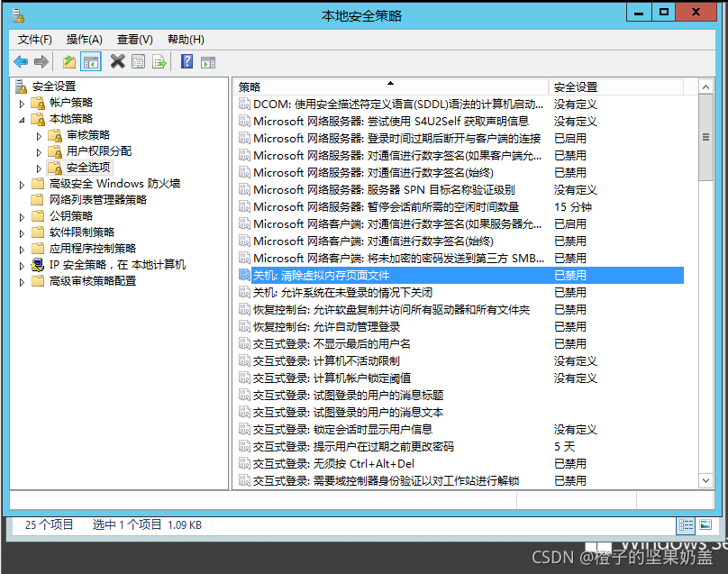Click the Forward arrow toolbar icon
This screenshot has width=728, height=574.
[x=41, y=61]
